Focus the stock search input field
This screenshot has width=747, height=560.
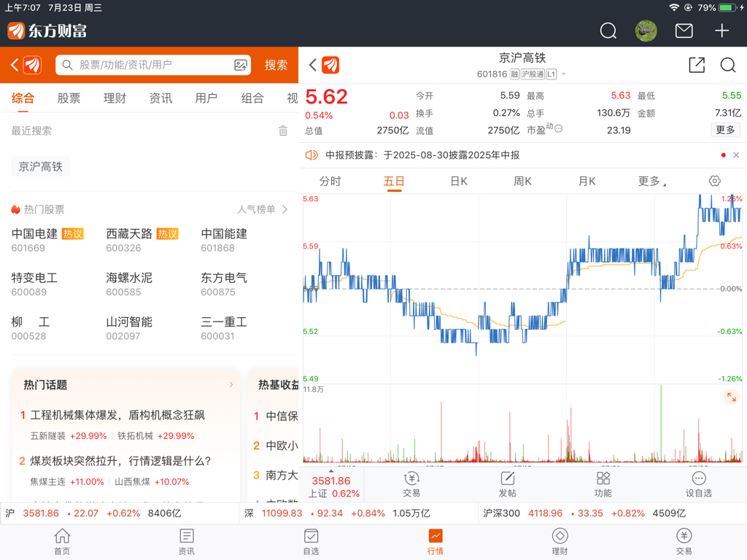tap(153, 65)
